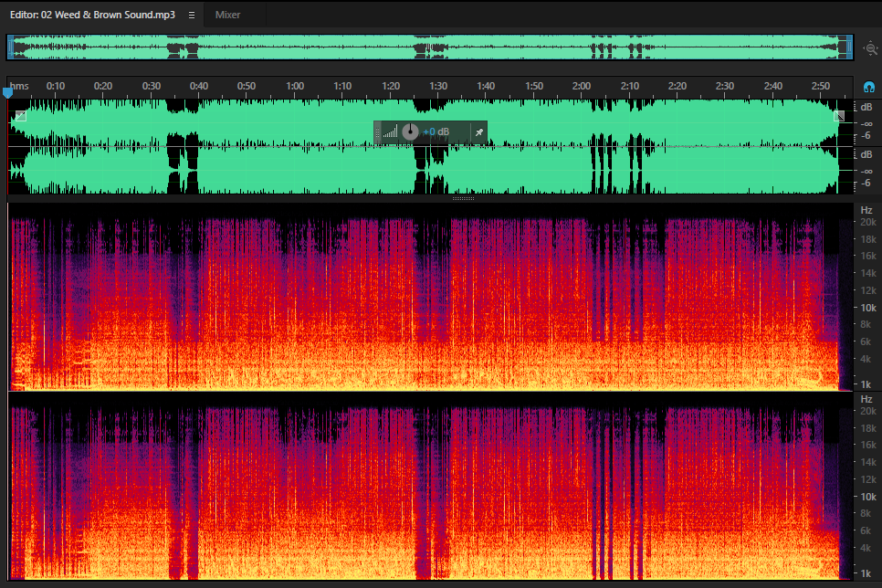Click the zoom out full navigator icon
The image size is (882, 588).
click(871, 48)
